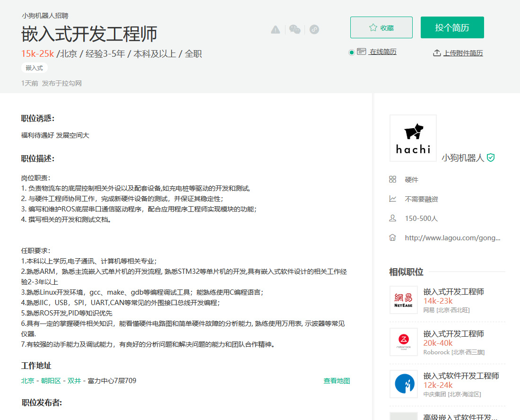Screen dimensions: 520x420
Task: Open the 上传附件简历 link
Action: point(463,53)
